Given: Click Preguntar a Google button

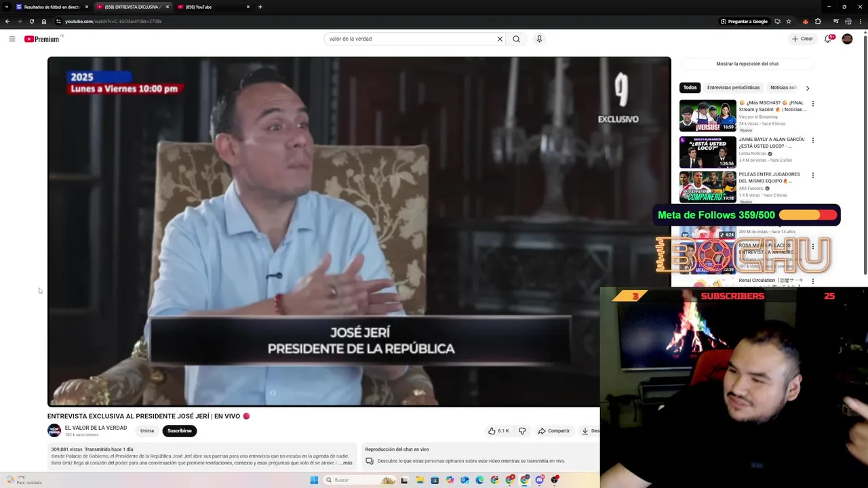Looking at the screenshot, I should (x=744, y=21).
